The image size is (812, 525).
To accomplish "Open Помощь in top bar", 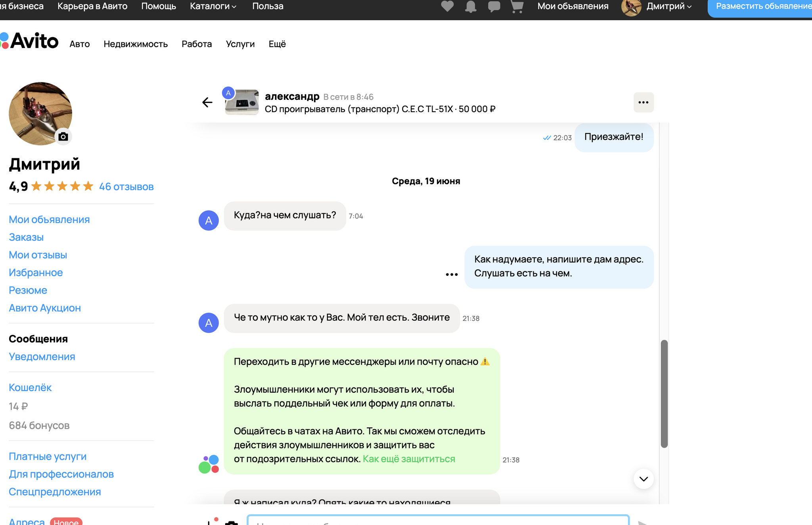I will tap(159, 6).
